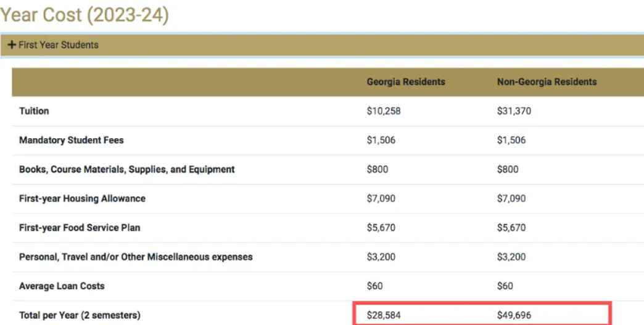Image resolution: width=644 pixels, height=325 pixels.
Task: Click the Total per Year (2 semesters) label
Action: click(80, 315)
